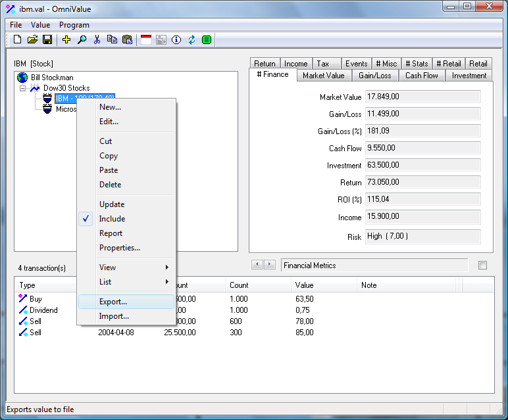Select New... in the context menu

[x=126, y=107]
